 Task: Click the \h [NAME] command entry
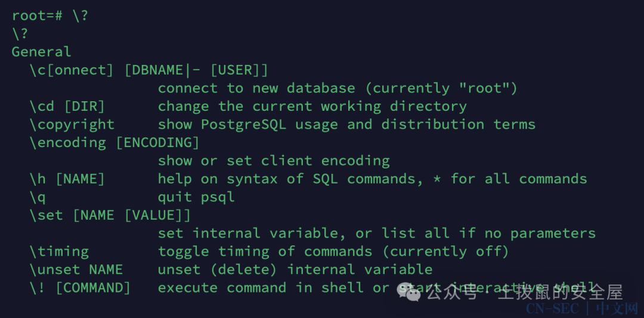click(67, 179)
